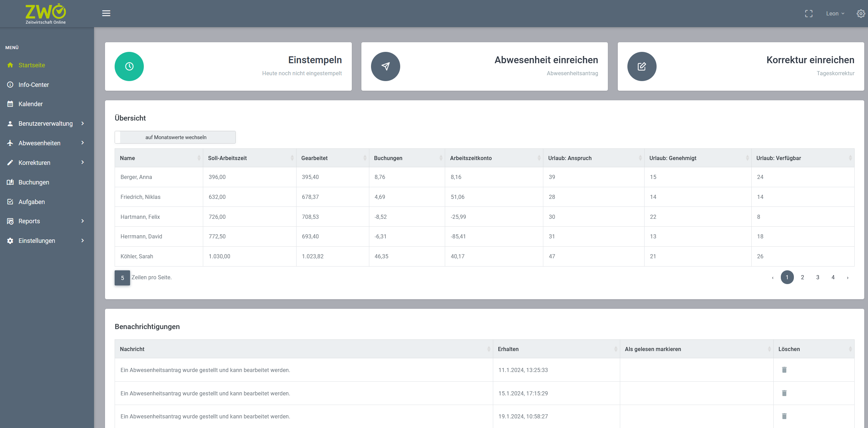868x428 pixels.
Task: Open Kalender from the sidebar
Action: 31,104
